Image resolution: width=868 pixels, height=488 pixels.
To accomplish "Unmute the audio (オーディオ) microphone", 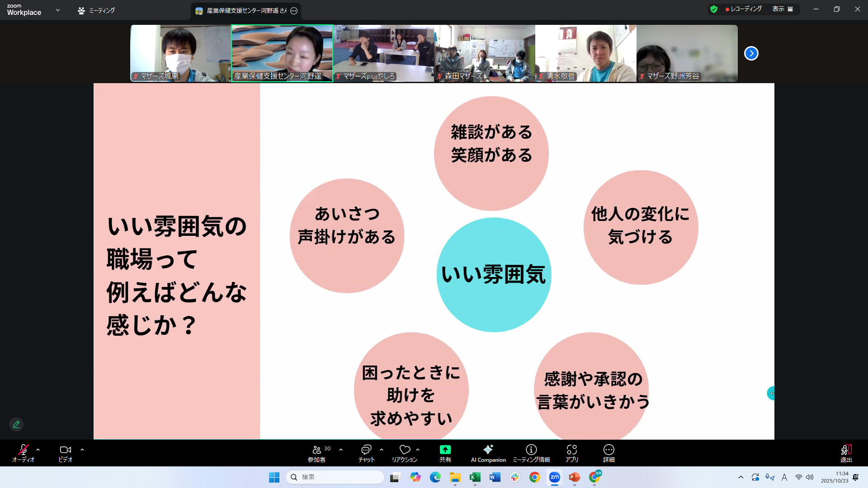I will point(23,453).
